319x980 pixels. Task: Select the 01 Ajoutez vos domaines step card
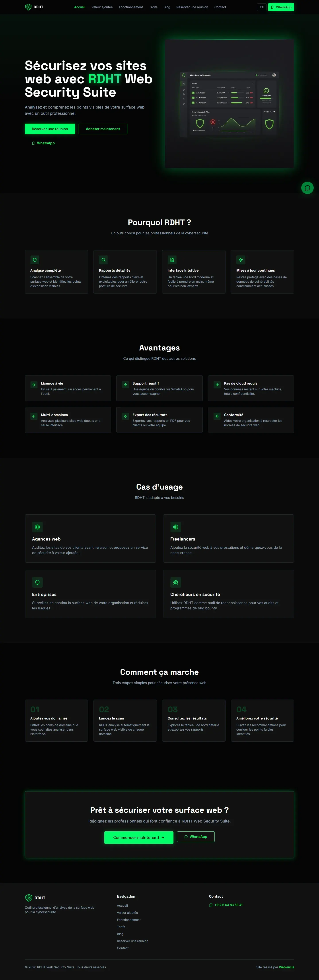pyautogui.click(x=56, y=721)
